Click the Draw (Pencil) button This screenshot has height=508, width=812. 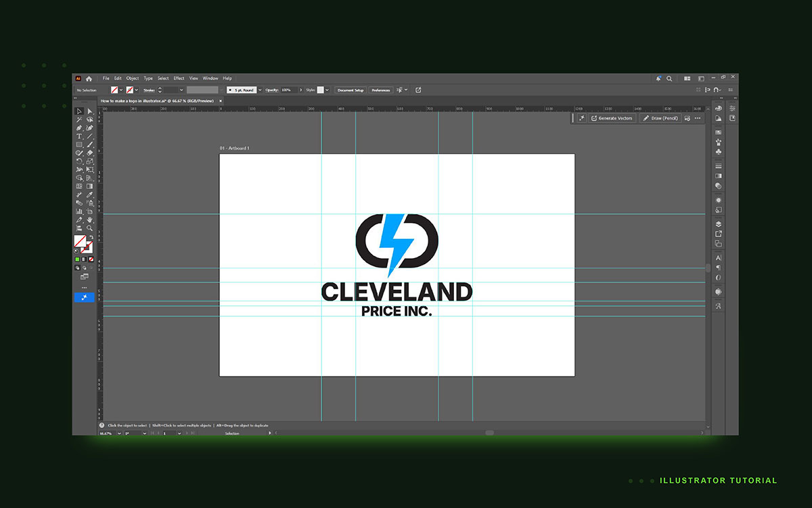click(x=660, y=118)
